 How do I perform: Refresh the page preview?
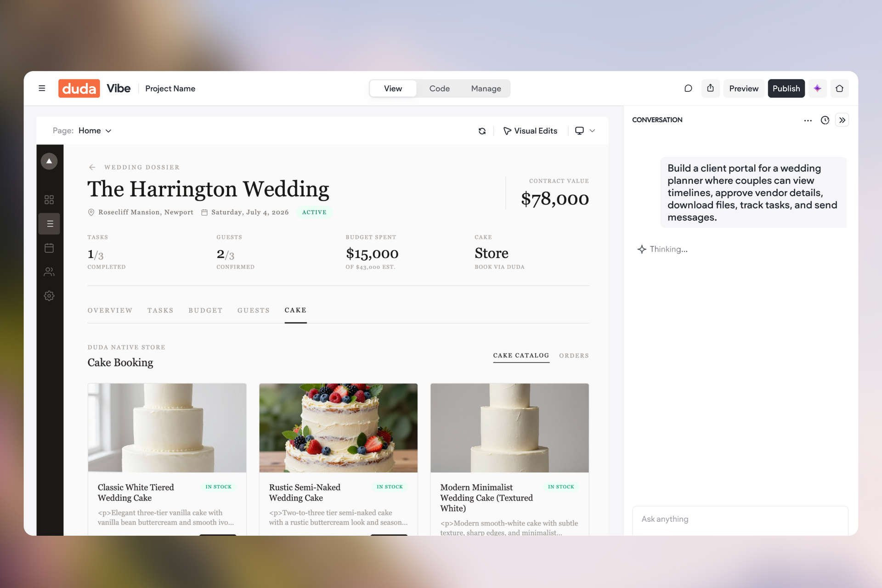pos(482,131)
